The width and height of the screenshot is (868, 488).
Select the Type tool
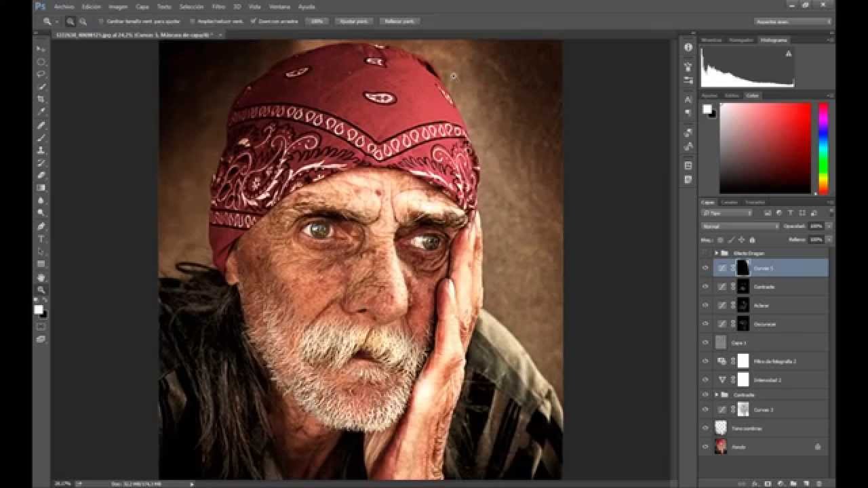[x=41, y=239]
